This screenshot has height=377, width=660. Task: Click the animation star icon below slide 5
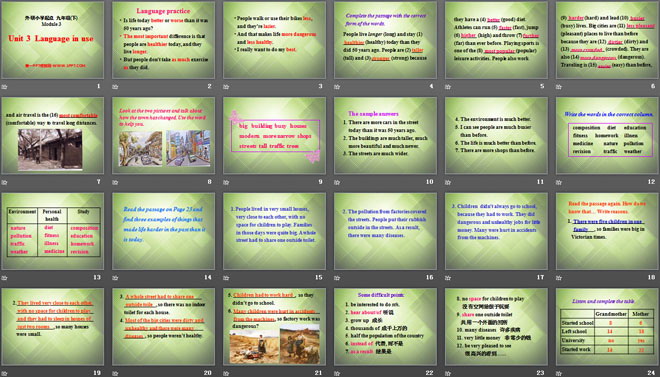point(448,87)
